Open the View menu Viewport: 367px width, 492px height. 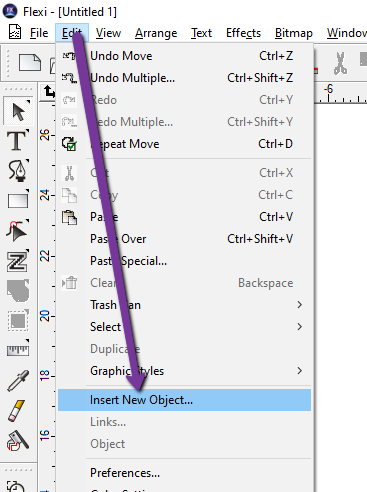pyautogui.click(x=108, y=33)
